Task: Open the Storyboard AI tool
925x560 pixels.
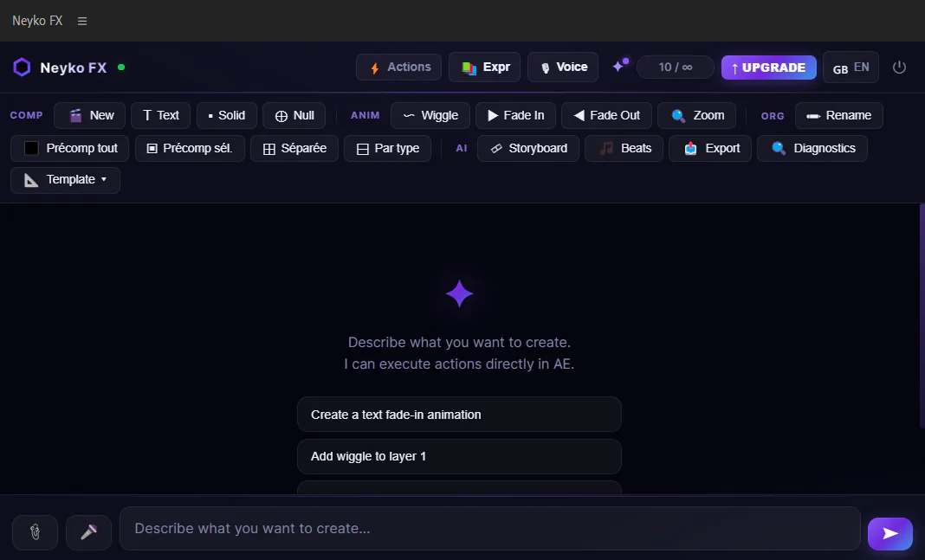Action: tap(528, 149)
